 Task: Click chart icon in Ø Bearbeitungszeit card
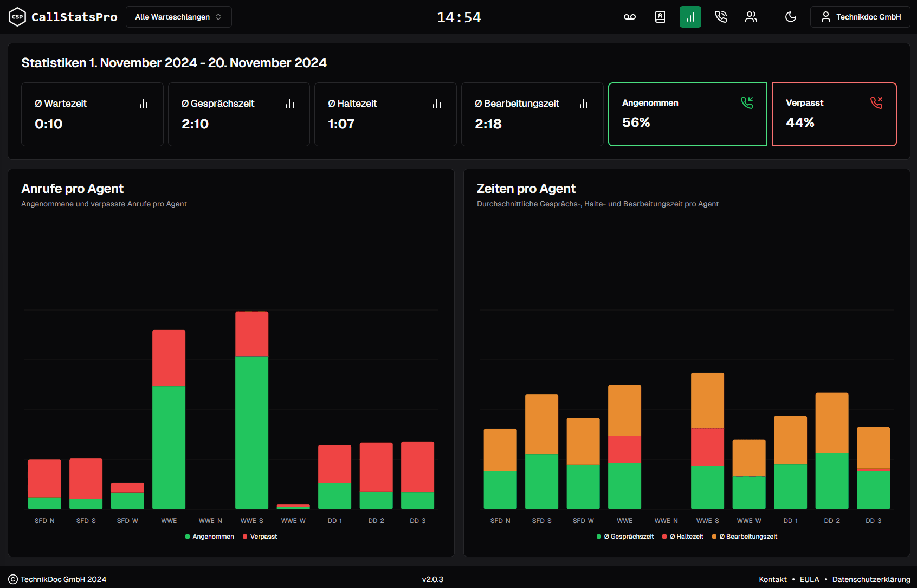tap(584, 104)
